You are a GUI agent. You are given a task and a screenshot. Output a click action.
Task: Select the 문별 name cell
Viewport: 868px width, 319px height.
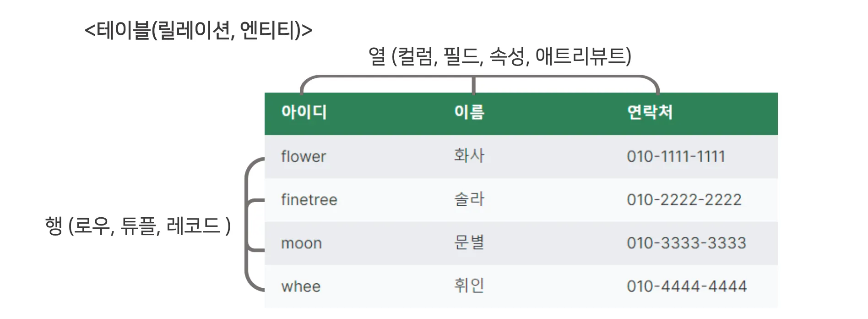coord(469,242)
